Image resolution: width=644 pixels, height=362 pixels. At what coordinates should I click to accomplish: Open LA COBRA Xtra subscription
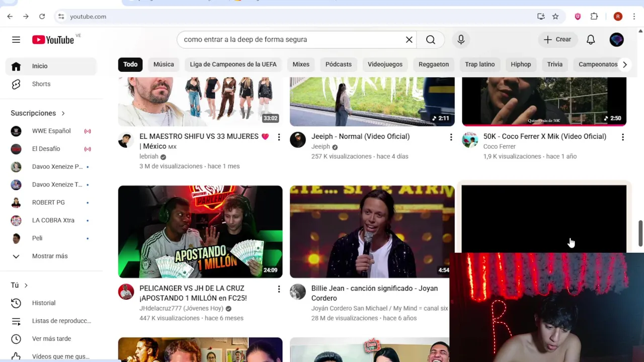(51, 220)
